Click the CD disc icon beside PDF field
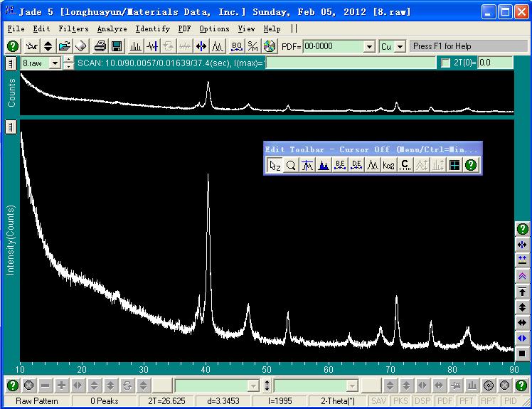The height and width of the screenshot is (409, 532). [270, 46]
